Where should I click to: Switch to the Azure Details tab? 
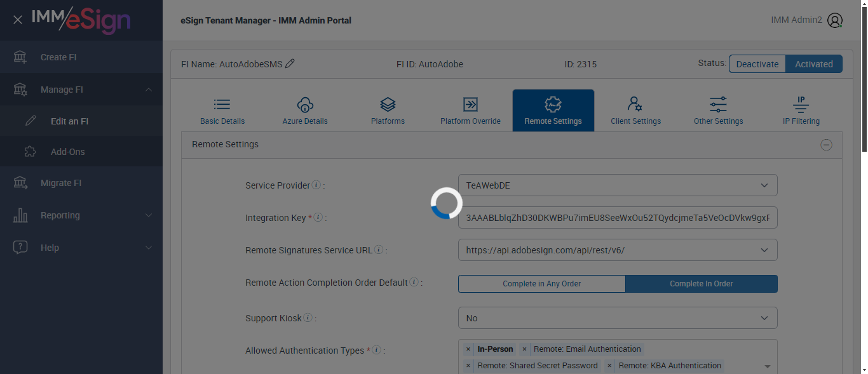click(x=305, y=110)
